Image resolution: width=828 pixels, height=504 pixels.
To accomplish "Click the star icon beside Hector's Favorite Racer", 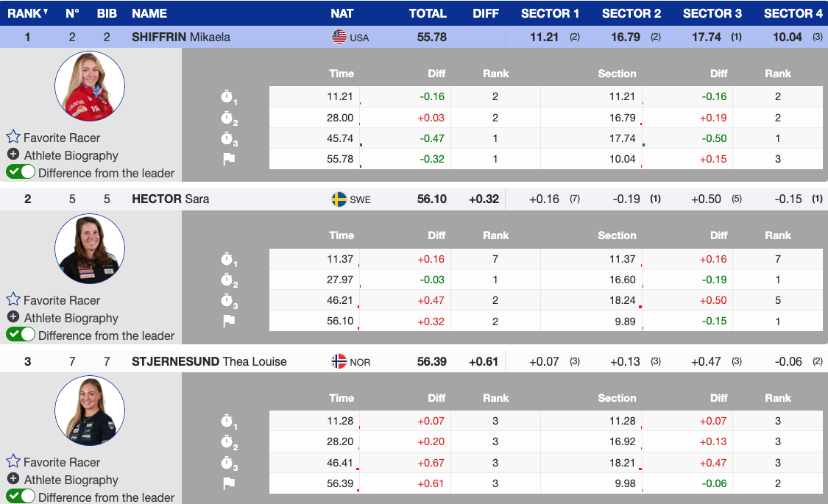I will click(13, 299).
